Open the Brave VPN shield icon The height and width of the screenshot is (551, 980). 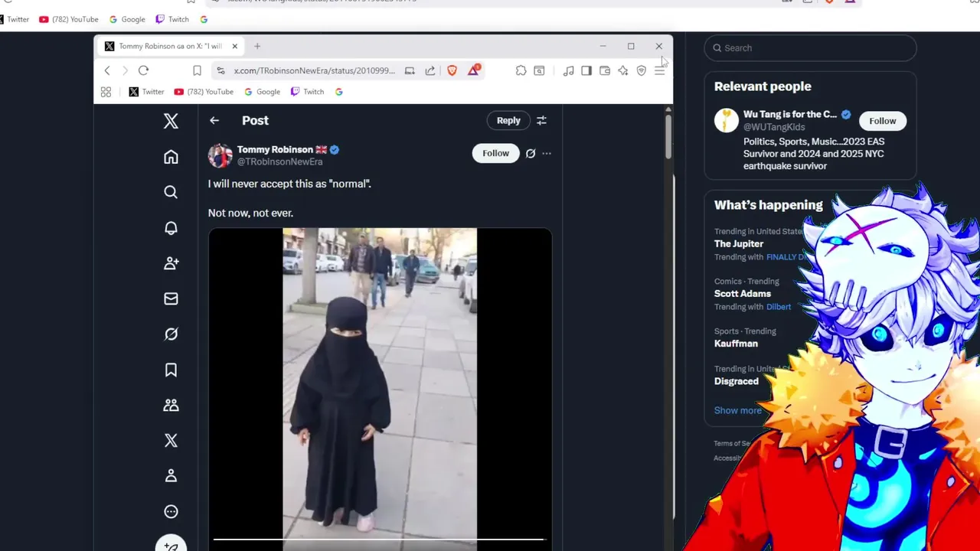(642, 70)
